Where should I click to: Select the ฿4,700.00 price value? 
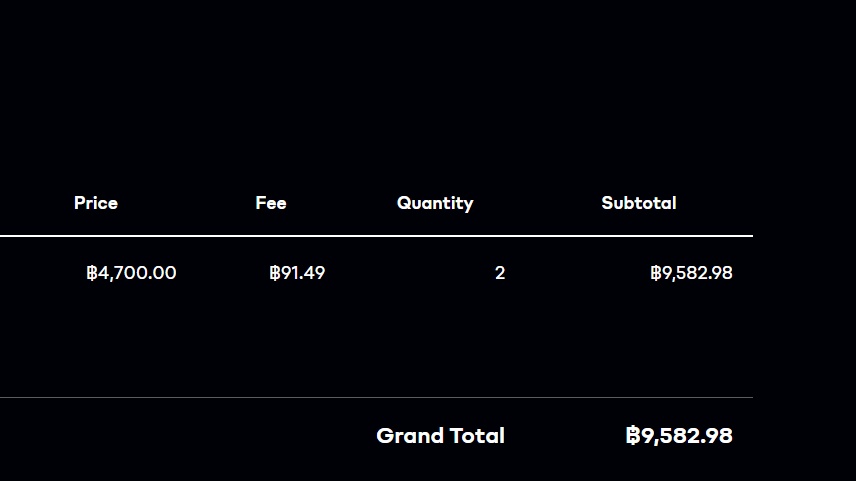pyautogui.click(x=132, y=273)
